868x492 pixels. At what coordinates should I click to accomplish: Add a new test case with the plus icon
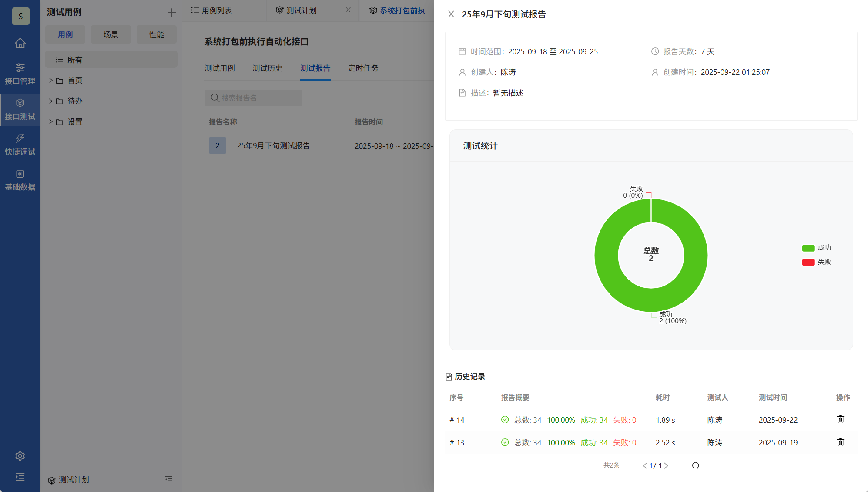[171, 12]
